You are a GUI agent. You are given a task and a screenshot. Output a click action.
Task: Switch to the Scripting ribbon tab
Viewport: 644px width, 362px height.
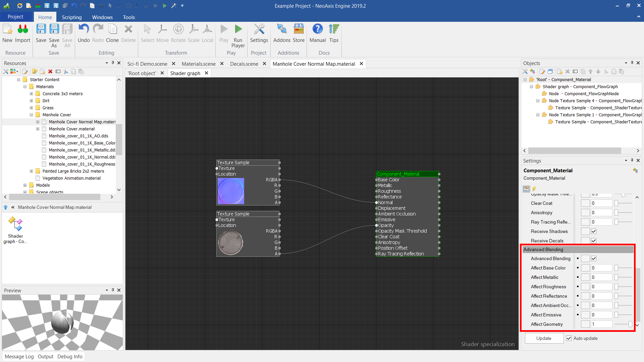(71, 17)
